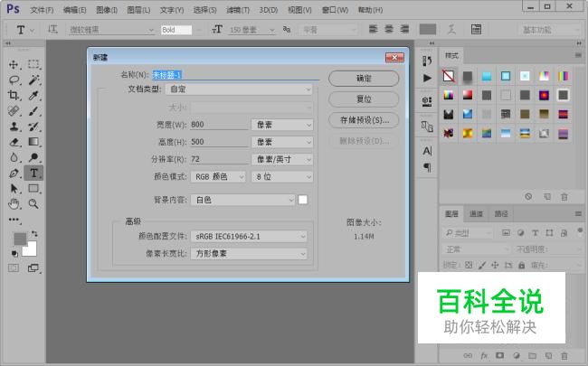588x366 pixels.
Task: Select the History Brush tool
Action: (x=33, y=127)
